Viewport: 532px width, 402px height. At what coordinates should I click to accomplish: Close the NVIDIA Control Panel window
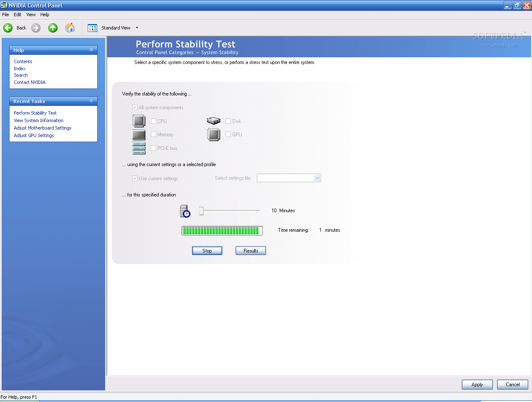coord(527,5)
